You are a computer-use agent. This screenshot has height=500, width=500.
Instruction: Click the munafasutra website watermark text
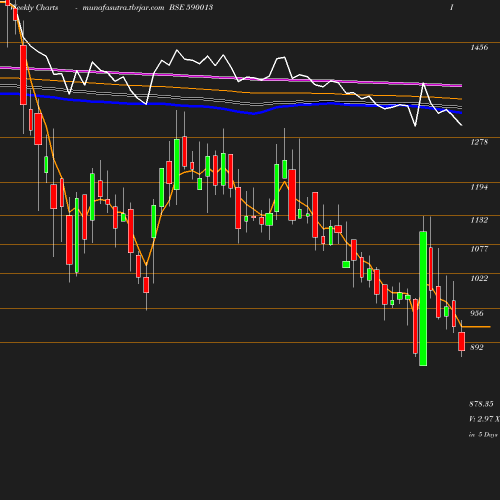(x=123, y=8)
